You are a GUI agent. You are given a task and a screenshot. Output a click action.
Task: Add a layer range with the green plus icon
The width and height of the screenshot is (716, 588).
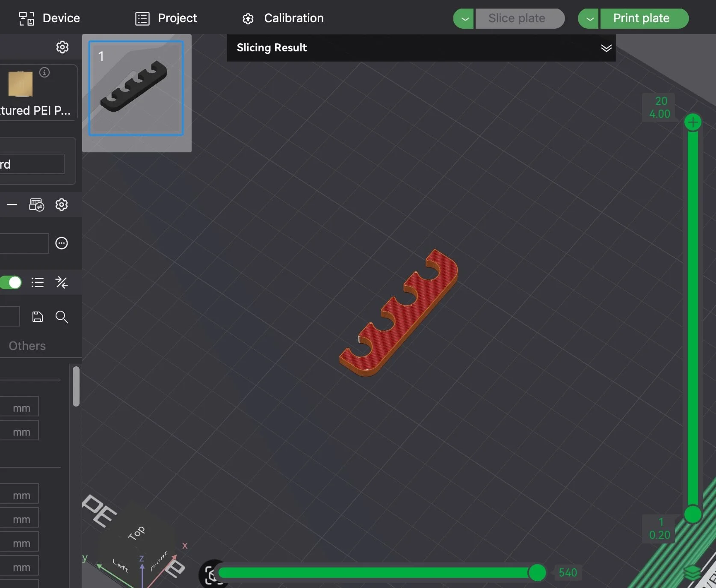[693, 122]
